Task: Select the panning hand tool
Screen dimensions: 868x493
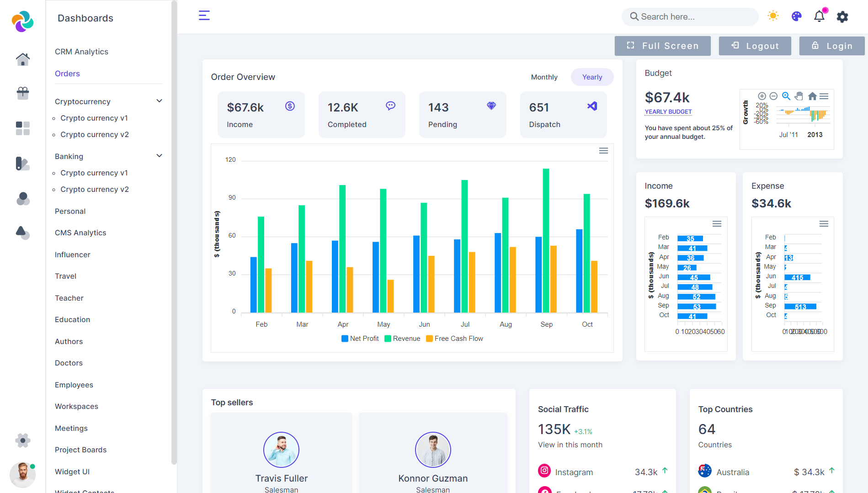Action: pos(799,96)
